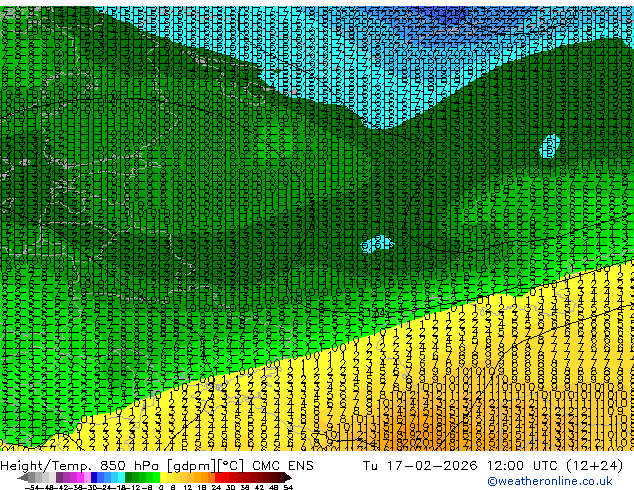This screenshot has height=490, width=634.
Task: Click the 'Tu 17-02-2026 12:00 UTC' timestamp
Action: [x=461, y=466]
